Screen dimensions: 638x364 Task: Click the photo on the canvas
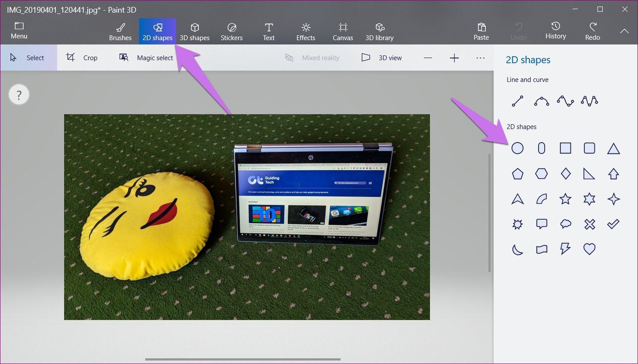(247, 217)
